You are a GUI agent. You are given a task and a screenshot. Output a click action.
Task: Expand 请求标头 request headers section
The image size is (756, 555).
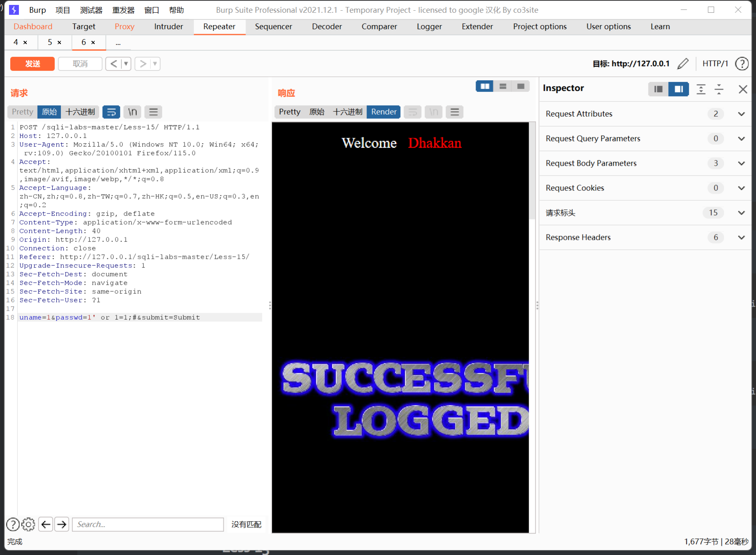coord(645,213)
